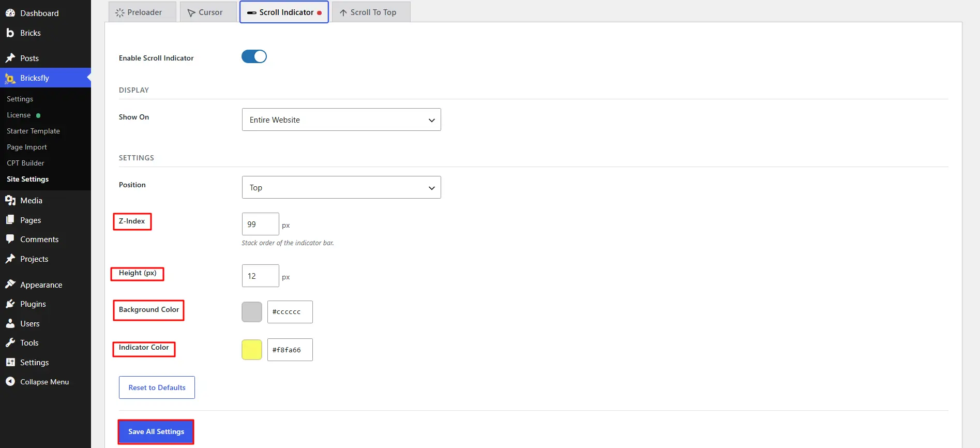Click the Z-Index value field
980x448 pixels.
(x=260, y=224)
